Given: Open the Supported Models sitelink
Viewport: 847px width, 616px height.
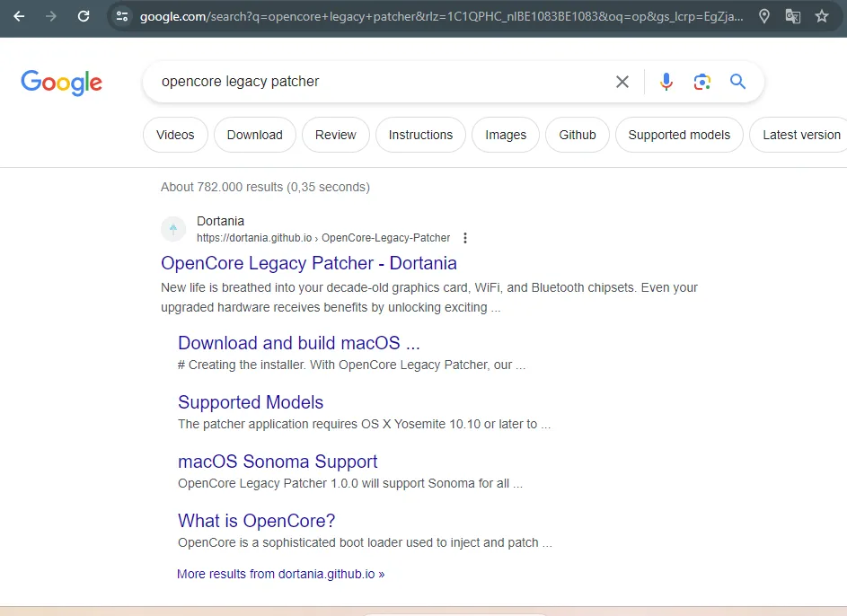Looking at the screenshot, I should click(x=251, y=403).
